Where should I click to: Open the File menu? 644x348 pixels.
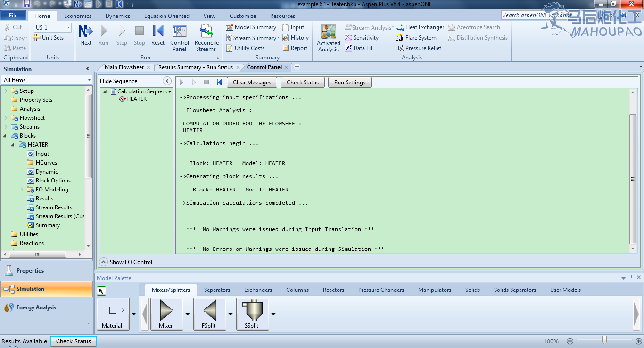[x=13, y=16]
